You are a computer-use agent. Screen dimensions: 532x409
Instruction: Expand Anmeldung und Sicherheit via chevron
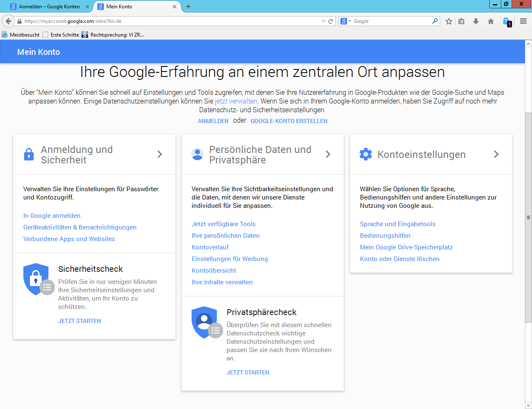[160, 154]
